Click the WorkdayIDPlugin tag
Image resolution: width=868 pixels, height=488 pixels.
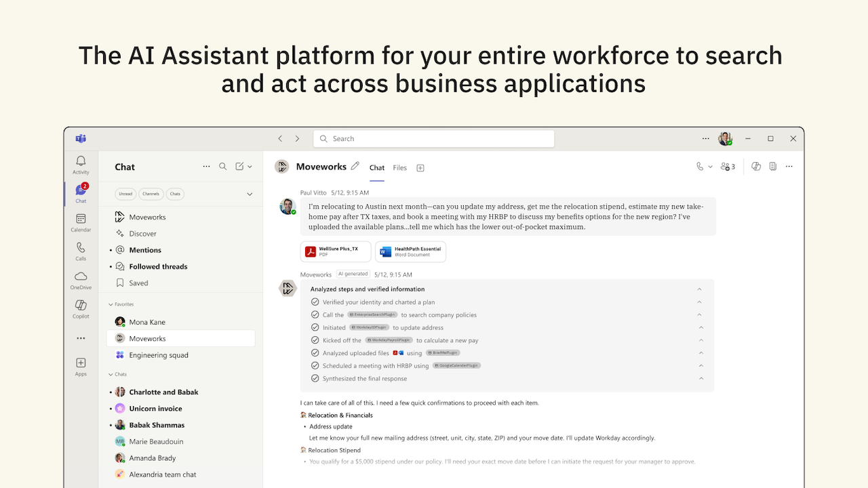(x=369, y=328)
